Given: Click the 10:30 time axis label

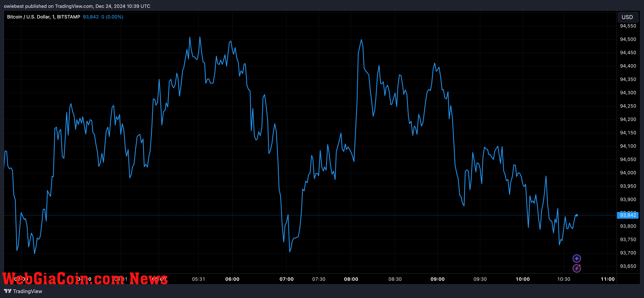Looking at the screenshot, I should pos(564,279).
